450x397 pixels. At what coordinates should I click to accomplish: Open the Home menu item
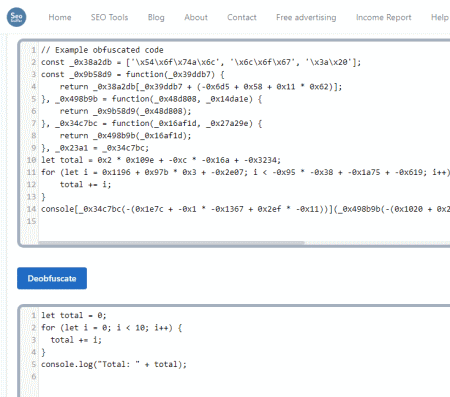point(60,17)
